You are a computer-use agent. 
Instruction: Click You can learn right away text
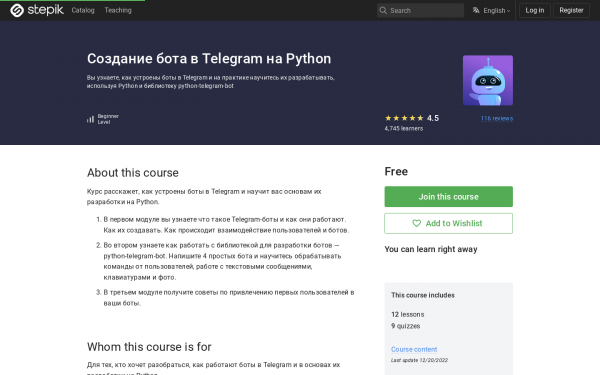pyautogui.click(x=431, y=249)
